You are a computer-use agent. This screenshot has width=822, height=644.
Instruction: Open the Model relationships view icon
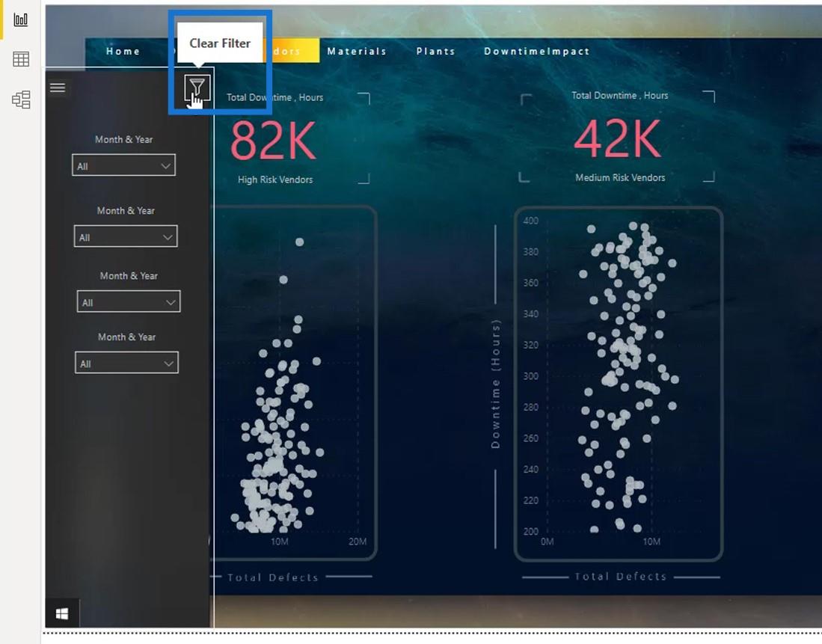click(x=21, y=99)
